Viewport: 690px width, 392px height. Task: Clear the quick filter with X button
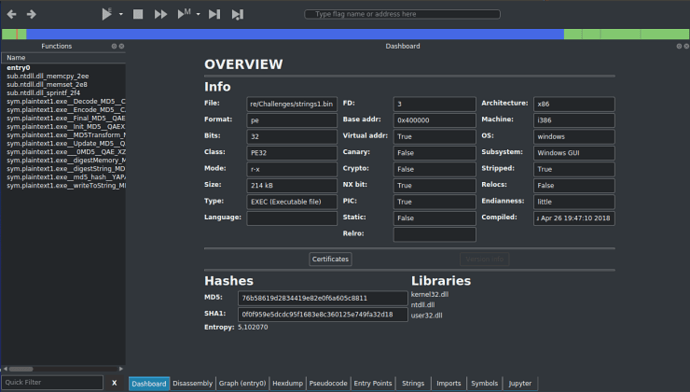pyautogui.click(x=114, y=383)
